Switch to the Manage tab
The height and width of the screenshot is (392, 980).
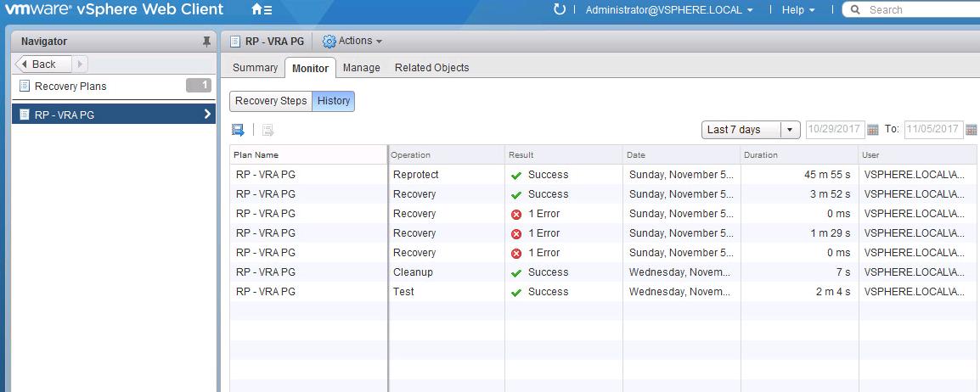[x=361, y=67]
